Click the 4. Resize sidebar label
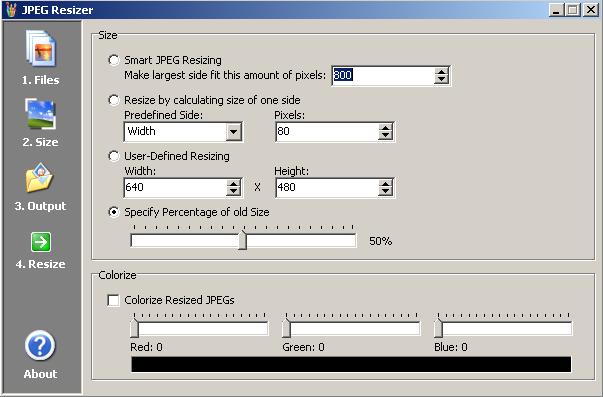This screenshot has height=397, width=603. tap(40, 264)
